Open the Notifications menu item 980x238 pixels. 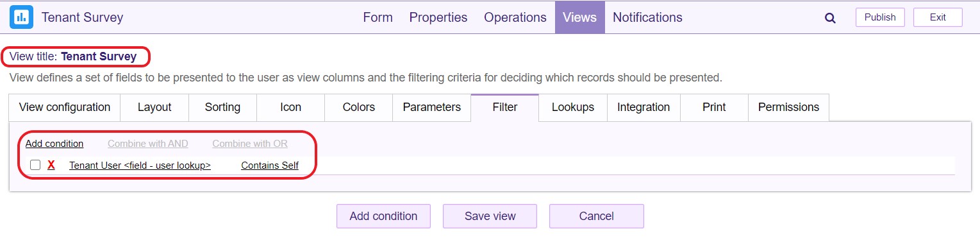tap(647, 17)
